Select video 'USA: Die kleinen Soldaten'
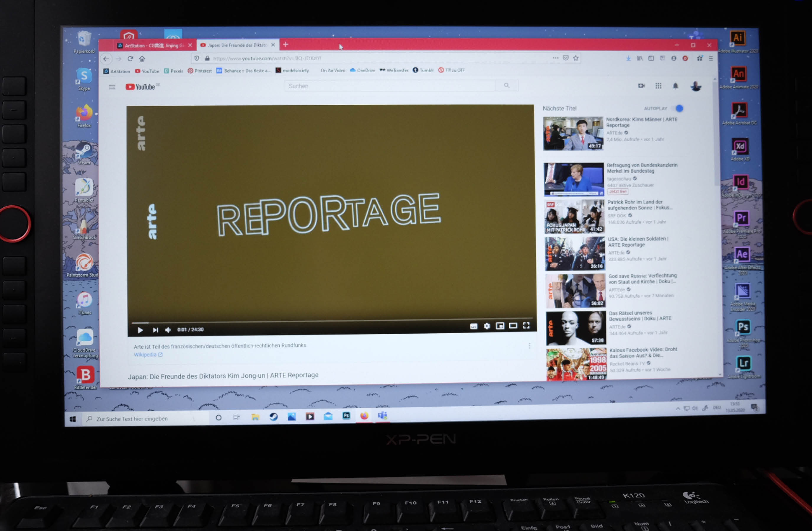The height and width of the screenshot is (531, 812). (x=638, y=242)
